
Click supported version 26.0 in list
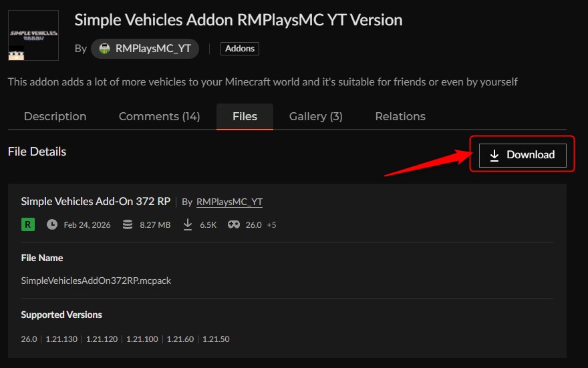(29, 339)
